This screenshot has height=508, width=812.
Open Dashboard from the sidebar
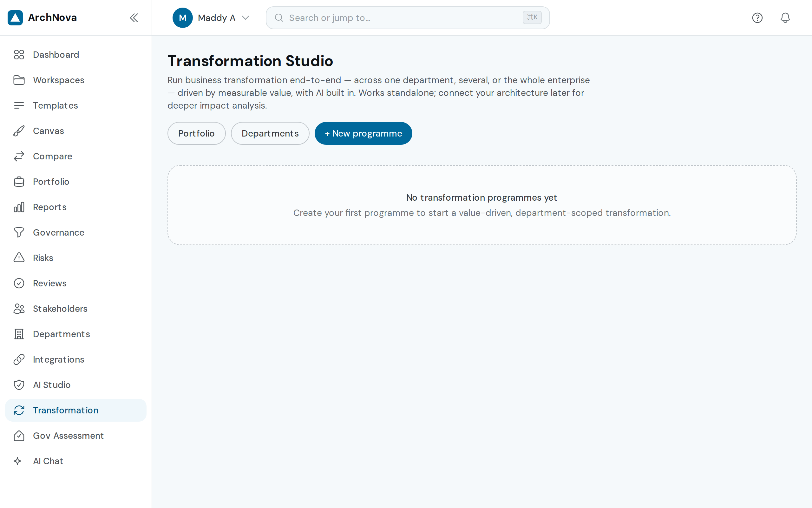tap(75, 54)
